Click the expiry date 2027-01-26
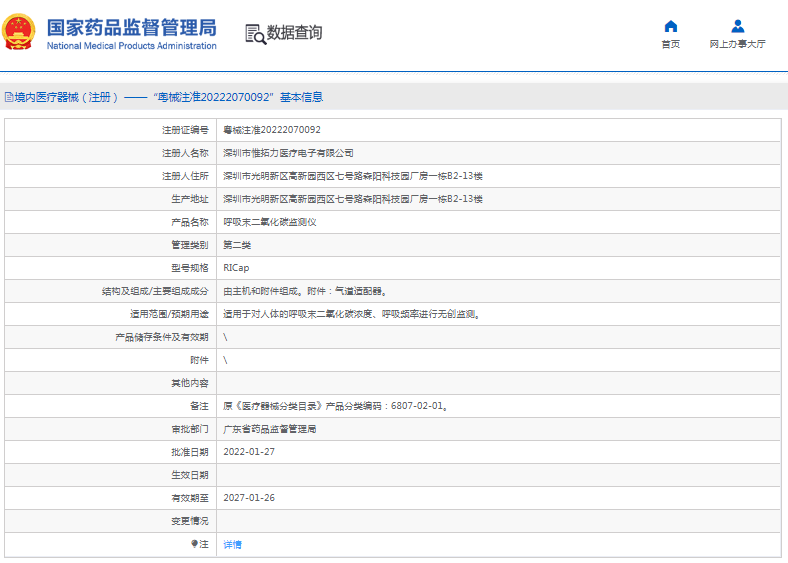Viewport: 788px width, 563px height. point(248,498)
